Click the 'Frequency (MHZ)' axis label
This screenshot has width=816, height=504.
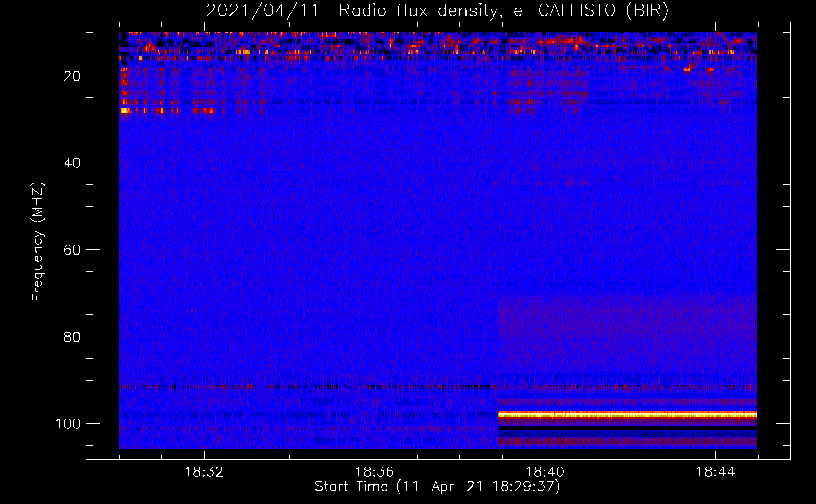[38, 242]
